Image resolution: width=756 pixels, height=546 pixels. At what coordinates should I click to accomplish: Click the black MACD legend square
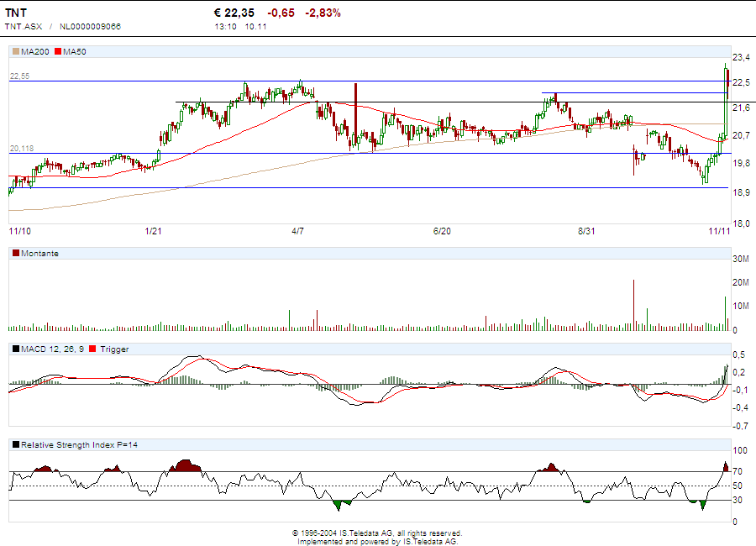coord(15,349)
